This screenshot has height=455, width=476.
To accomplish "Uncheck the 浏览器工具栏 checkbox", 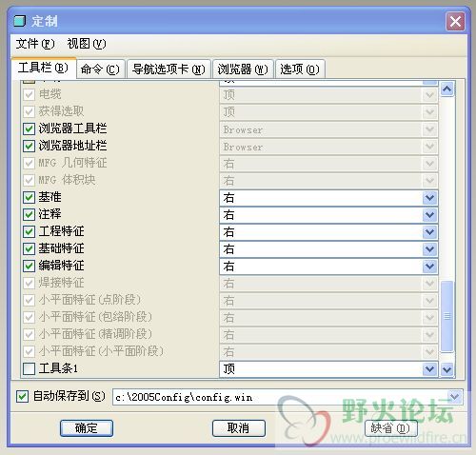I will [x=29, y=129].
